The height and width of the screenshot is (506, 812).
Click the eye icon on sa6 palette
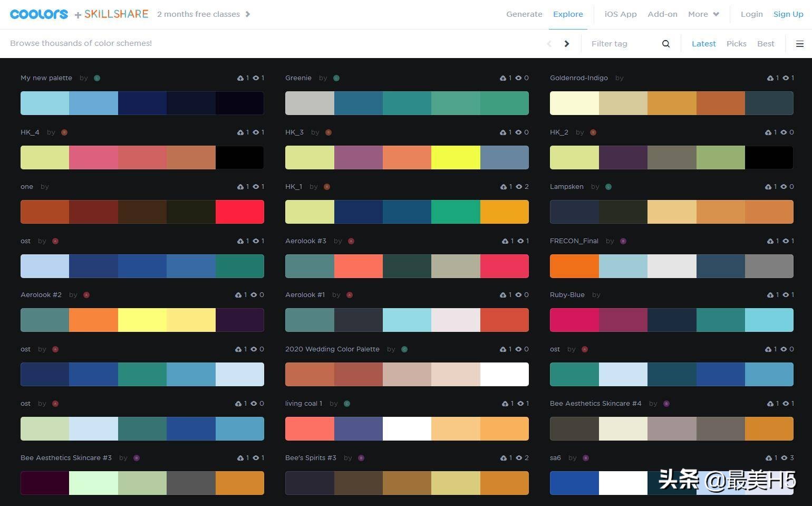tap(784, 458)
